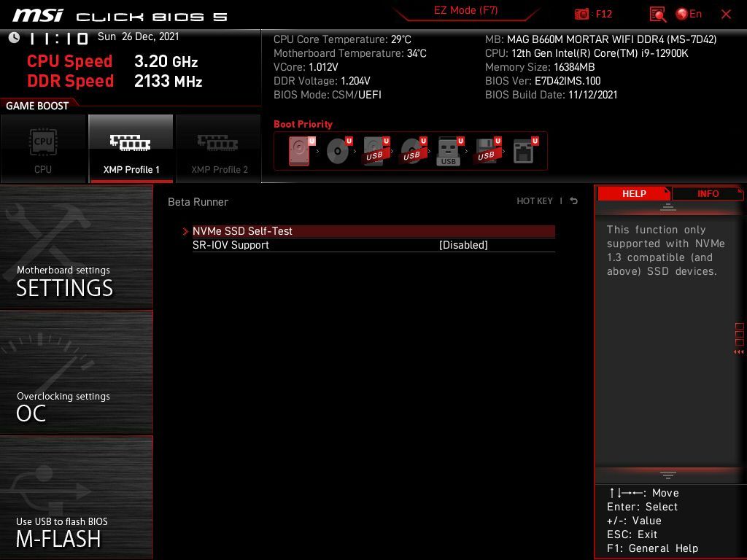
Task: Switch to the HELP tab
Action: [x=633, y=194]
